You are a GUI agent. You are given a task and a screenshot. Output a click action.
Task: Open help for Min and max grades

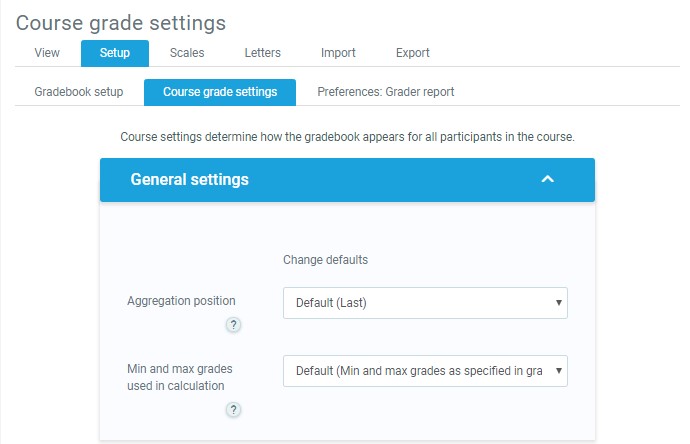233,409
